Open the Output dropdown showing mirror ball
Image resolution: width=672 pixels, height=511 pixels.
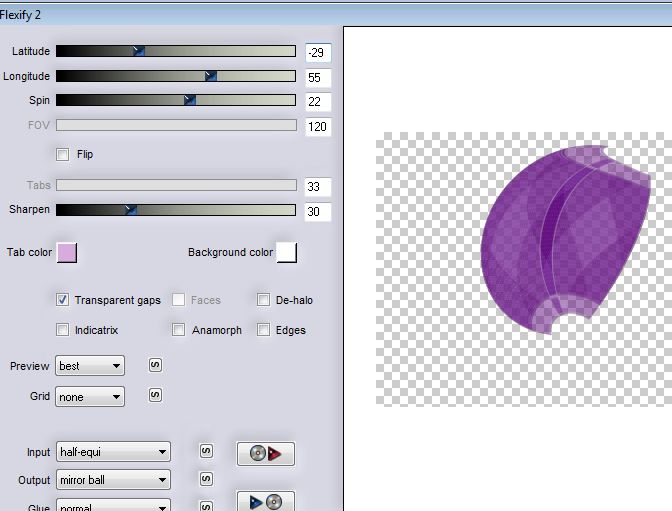click(x=113, y=480)
